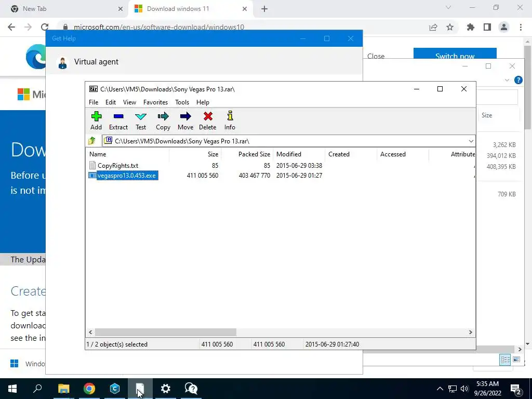Click the Explorer window help question icon

518,80
